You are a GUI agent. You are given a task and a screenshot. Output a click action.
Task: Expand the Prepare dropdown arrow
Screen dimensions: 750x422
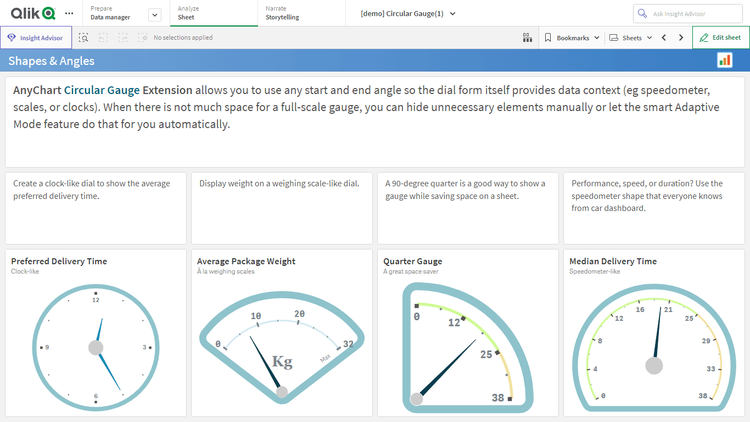154,14
